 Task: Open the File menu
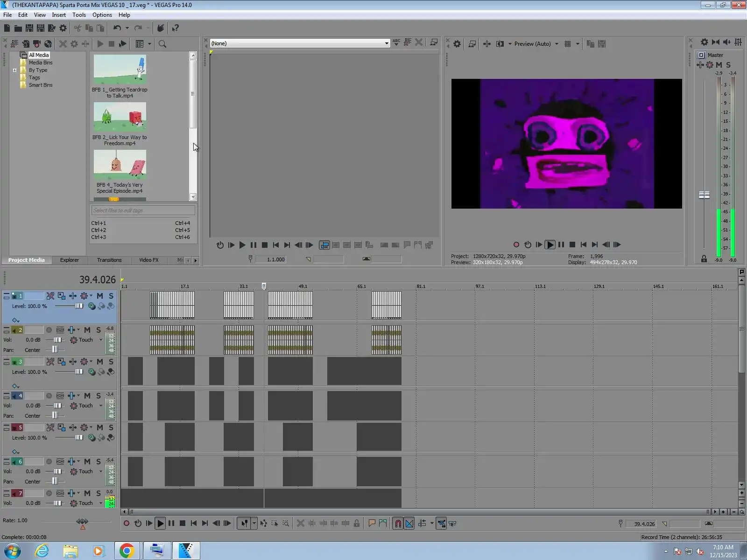(7, 15)
